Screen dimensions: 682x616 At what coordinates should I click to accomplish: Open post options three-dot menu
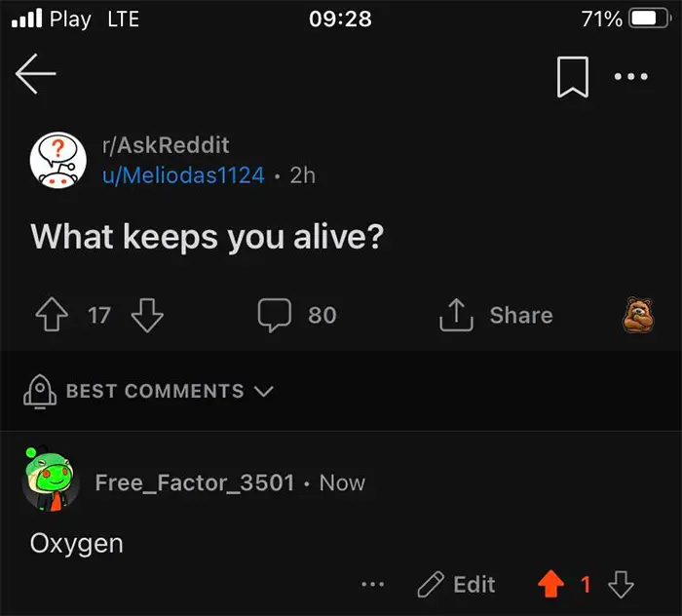pyautogui.click(x=631, y=77)
